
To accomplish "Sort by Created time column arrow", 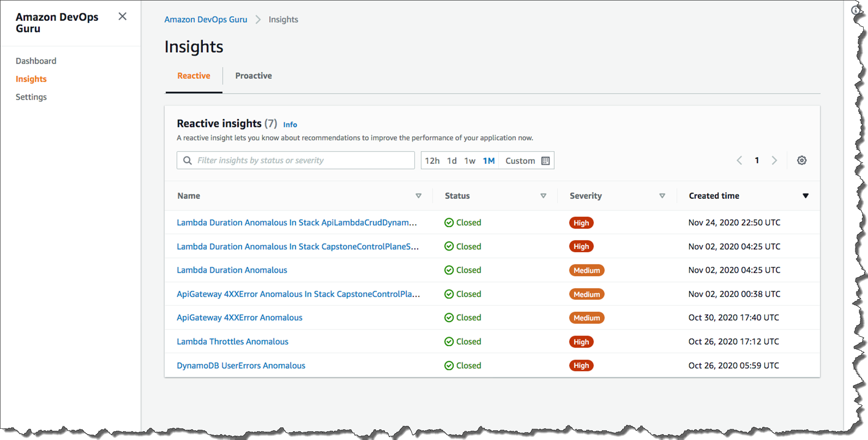I will pyautogui.click(x=805, y=196).
